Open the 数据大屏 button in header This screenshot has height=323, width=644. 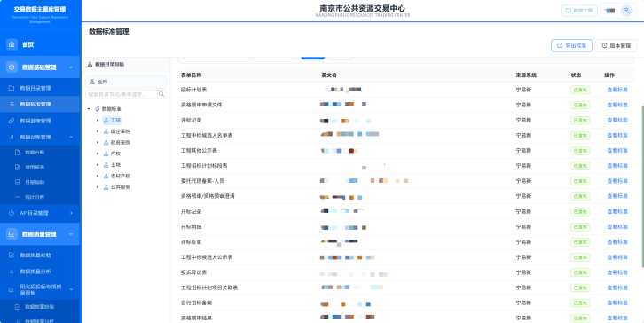[578, 11]
